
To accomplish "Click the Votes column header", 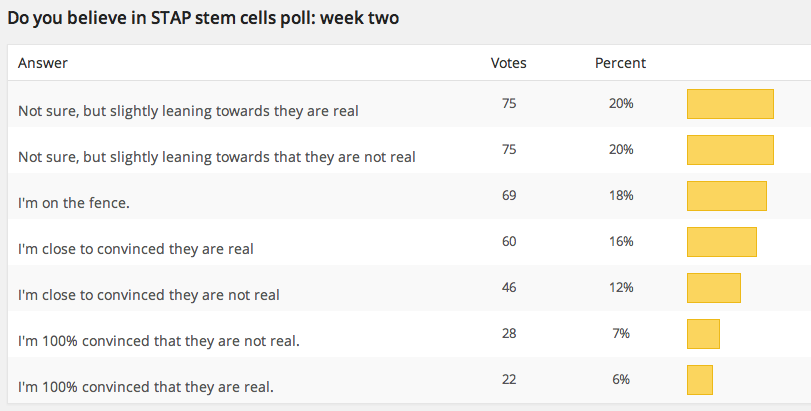I will 508,63.
